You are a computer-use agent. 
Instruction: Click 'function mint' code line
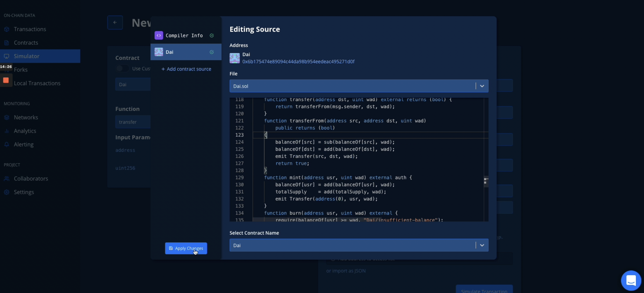pyautogui.click(x=338, y=178)
